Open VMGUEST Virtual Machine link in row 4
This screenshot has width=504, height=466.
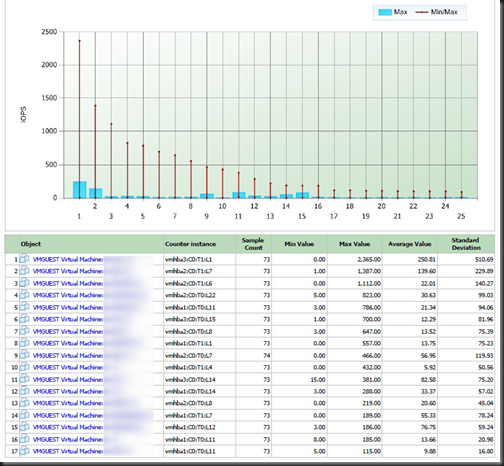[68, 295]
